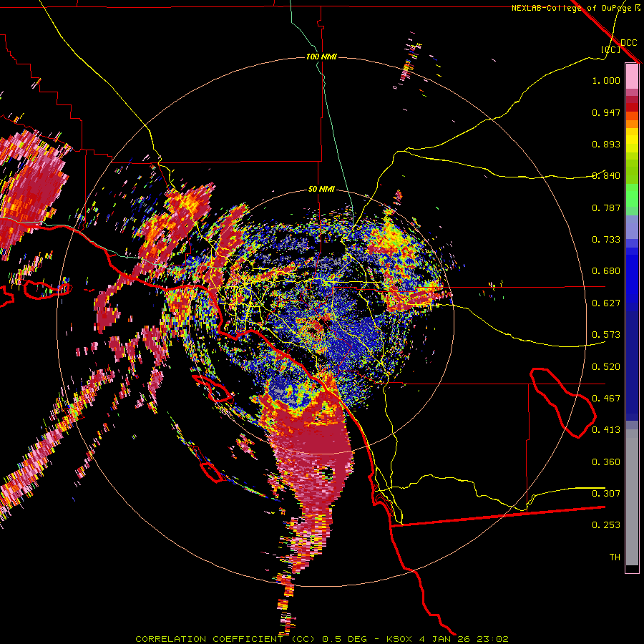Pick the light pink colorbar swatch at top

[x=632, y=77]
